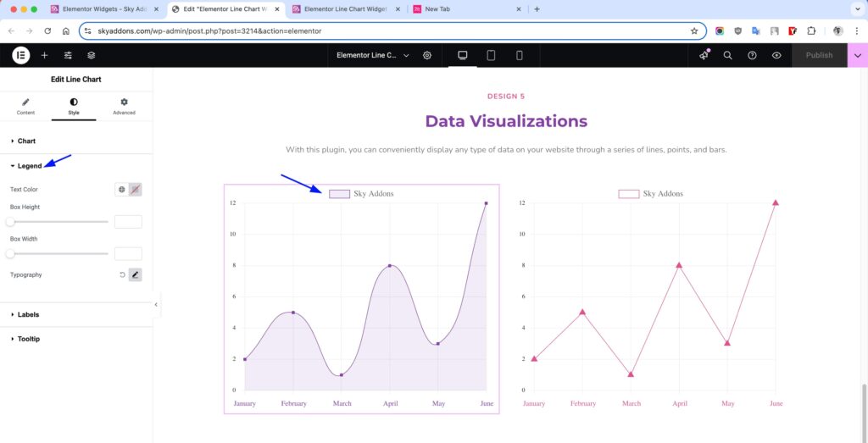
Task: Open the Advanced tab
Action: tap(124, 107)
